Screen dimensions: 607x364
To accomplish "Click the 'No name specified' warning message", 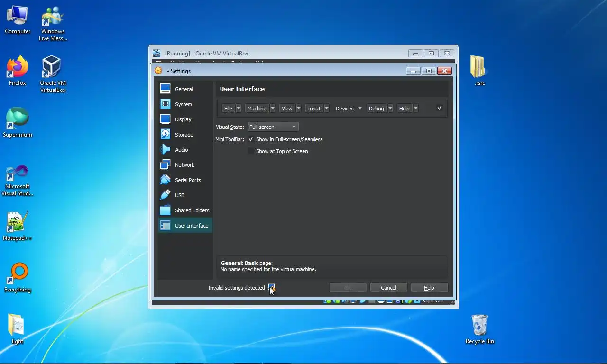I will (268, 269).
